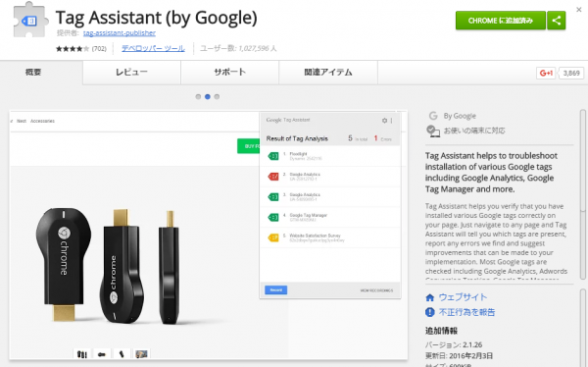Click the home icon beside ウェブサイト

coord(430,297)
